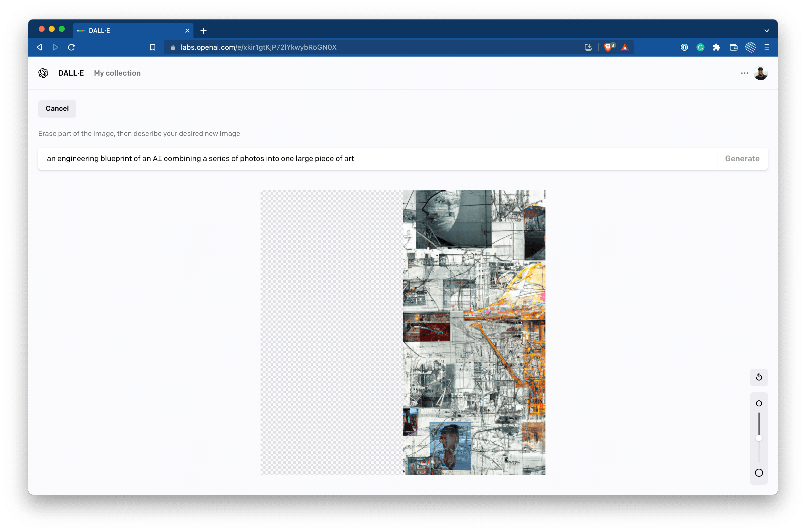Select the DALL·E browser tab

[x=133, y=31]
